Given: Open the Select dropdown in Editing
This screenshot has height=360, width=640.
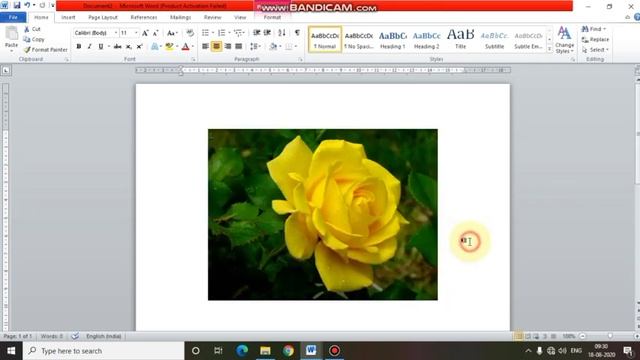Looking at the screenshot, I should (x=595, y=49).
